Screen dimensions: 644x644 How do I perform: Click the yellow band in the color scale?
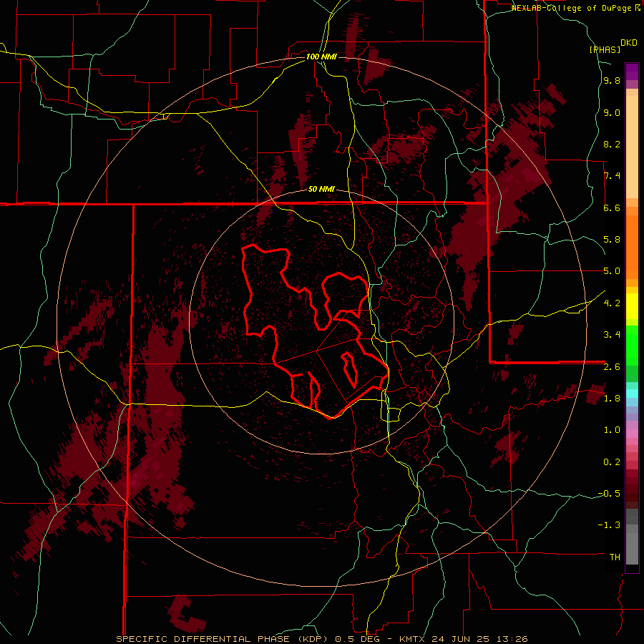pyautogui.click(x=632, y=306)
